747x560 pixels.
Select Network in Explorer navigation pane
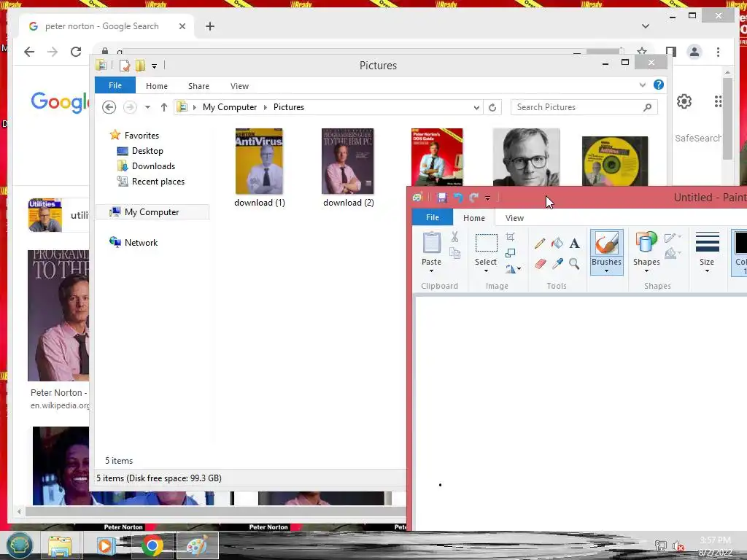coord(133,242)
